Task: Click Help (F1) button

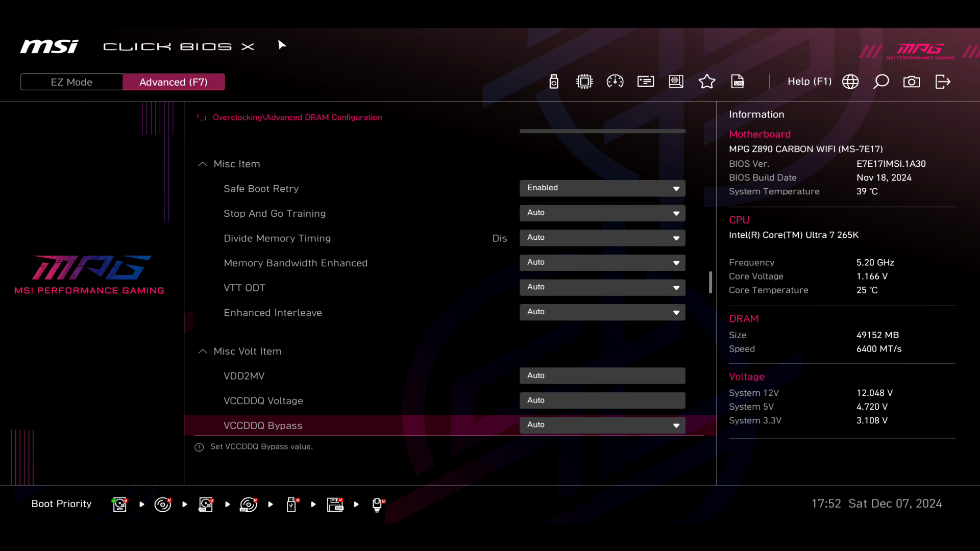Action: pyautogui.click(x=809, y=82)
